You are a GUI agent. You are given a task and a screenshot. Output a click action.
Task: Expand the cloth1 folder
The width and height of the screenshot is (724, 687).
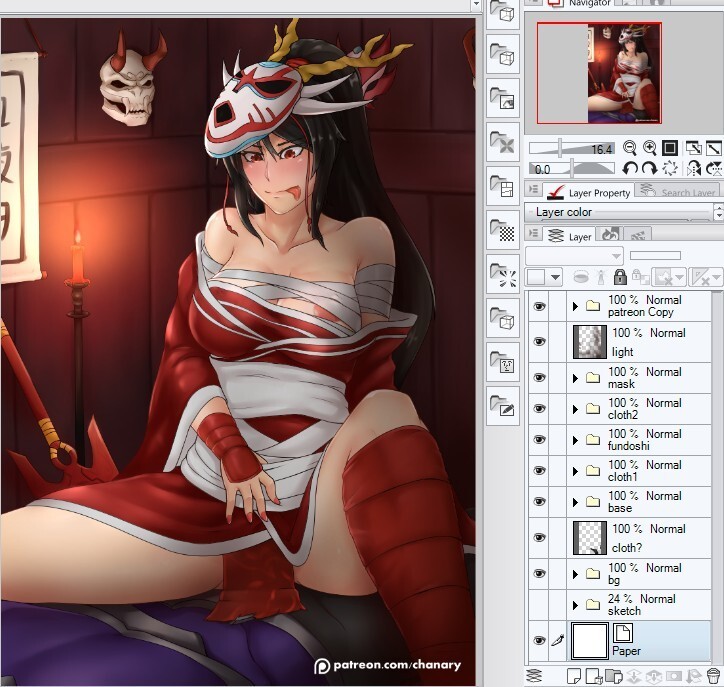tap(575, 471)
